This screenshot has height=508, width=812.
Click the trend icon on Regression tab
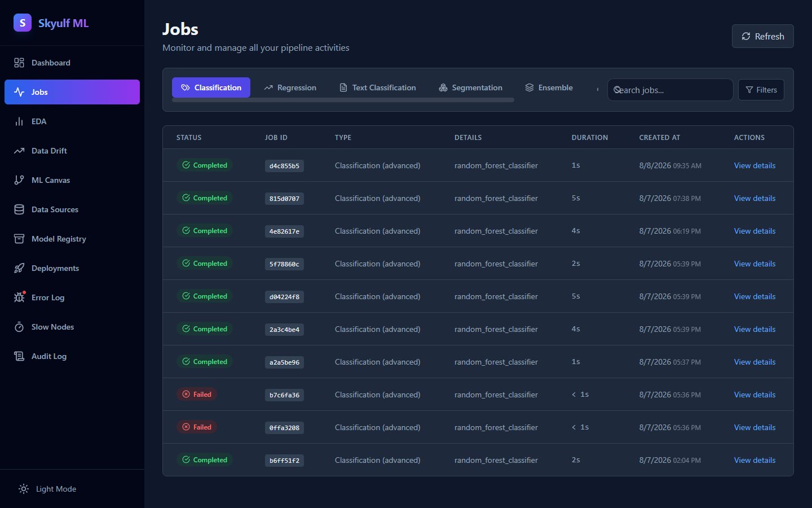[268, 87]
